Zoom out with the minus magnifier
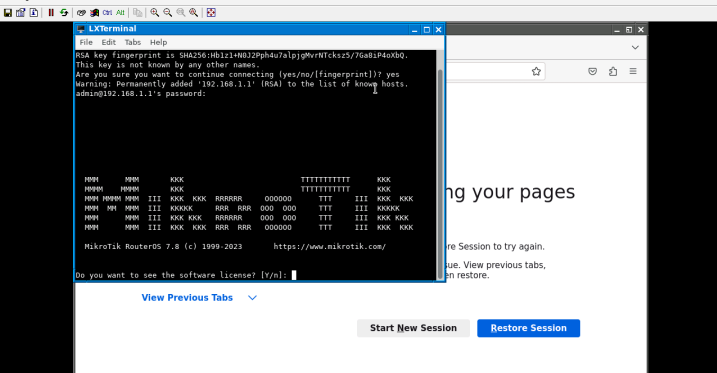The image size is (717, 373). 168,13
